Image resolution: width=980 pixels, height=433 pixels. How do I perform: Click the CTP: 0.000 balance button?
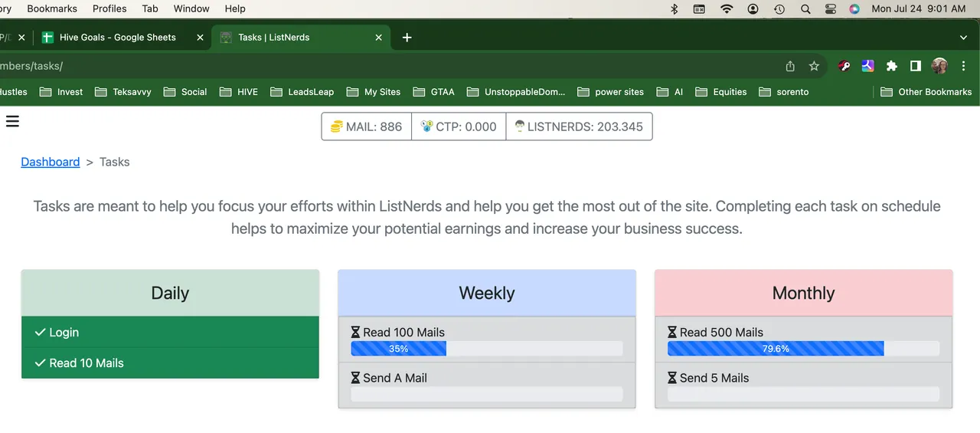[459, 126]
